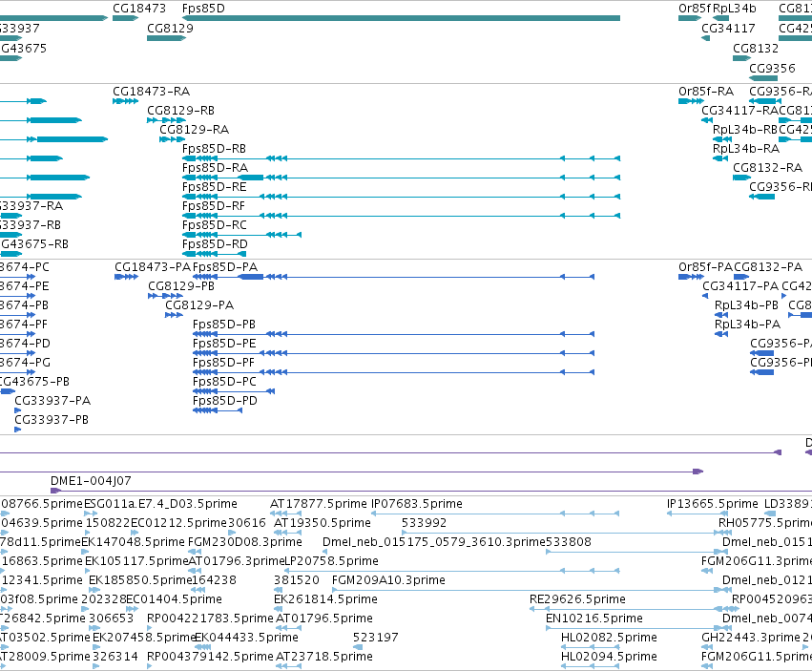Select the Fps85D-RA transcript label
812x671 pixels.
click(215, 168)
